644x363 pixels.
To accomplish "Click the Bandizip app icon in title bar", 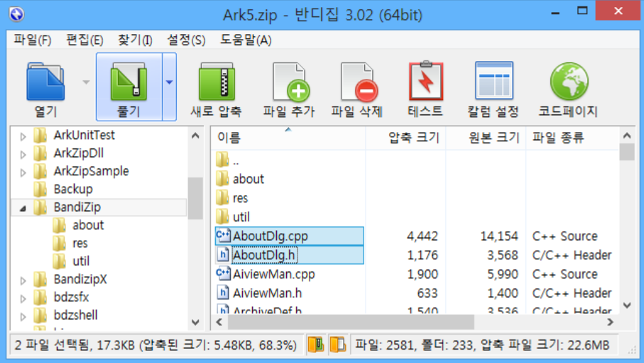I will coord(16,14).
